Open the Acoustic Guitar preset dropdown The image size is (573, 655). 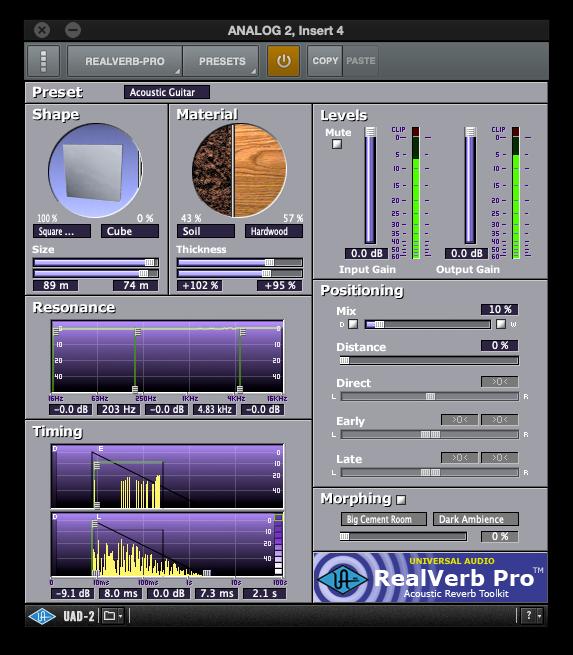pos(167,92)
